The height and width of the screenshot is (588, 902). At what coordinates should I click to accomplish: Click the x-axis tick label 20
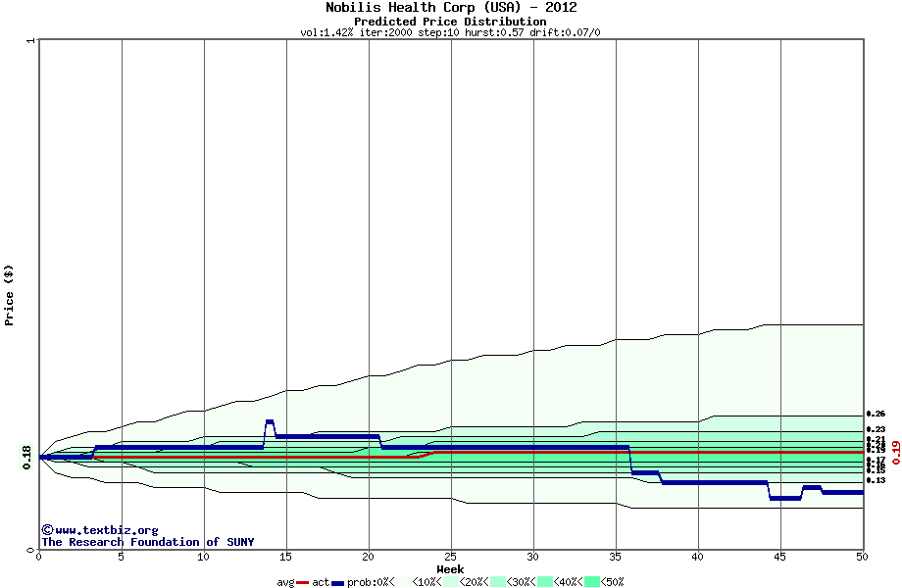click(369, 557)
